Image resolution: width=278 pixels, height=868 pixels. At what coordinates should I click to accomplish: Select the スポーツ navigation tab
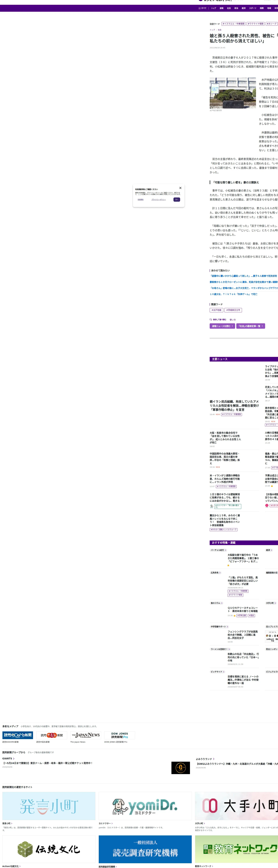tap(252, 8)
